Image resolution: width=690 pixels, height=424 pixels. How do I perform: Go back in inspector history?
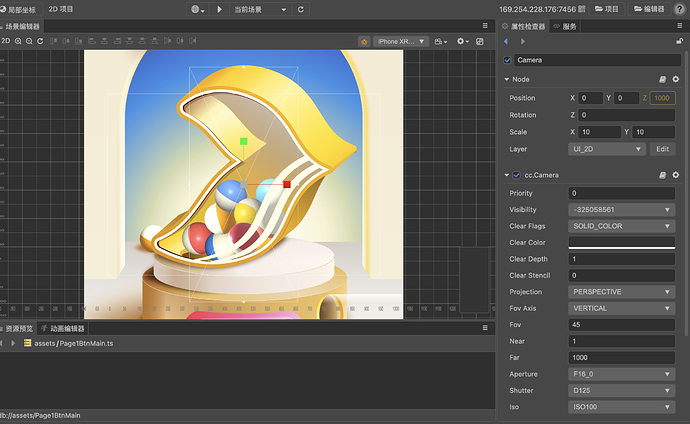click(506, 41)
